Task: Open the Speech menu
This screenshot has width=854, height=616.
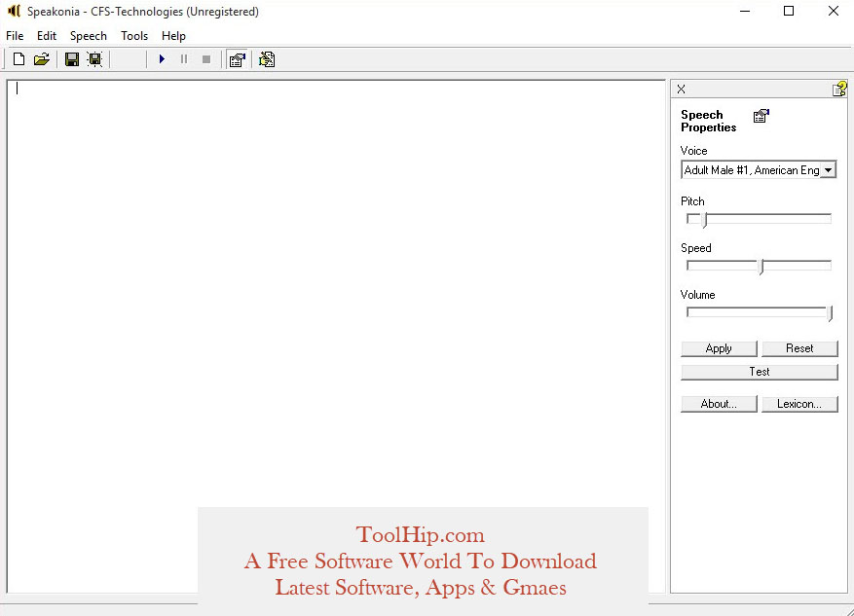Action: click(89, 36)
